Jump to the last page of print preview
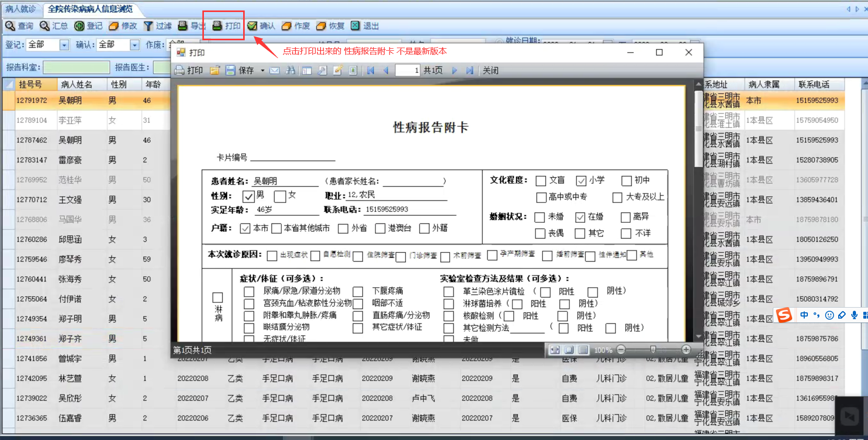This screenshot has height=440, width=868. pyautogui.click(x=470, y=71)
